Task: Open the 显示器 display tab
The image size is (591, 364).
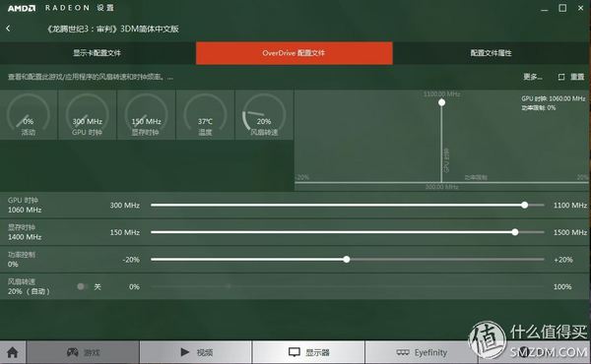Action: [308, 352]
